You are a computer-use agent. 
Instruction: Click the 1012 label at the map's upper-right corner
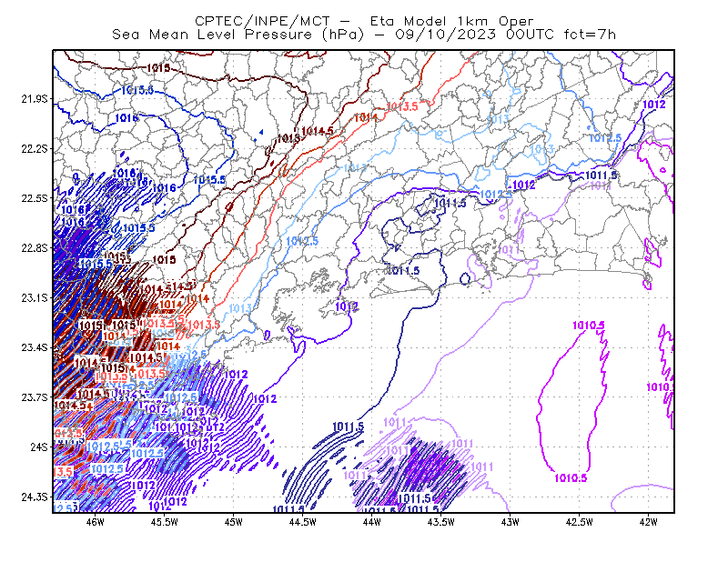coord(653,105)
